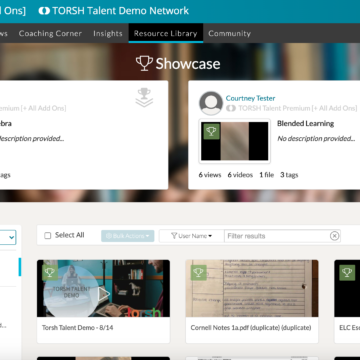Check the Select All checkbox
This screenshot has width=360, height=360.
48,236
